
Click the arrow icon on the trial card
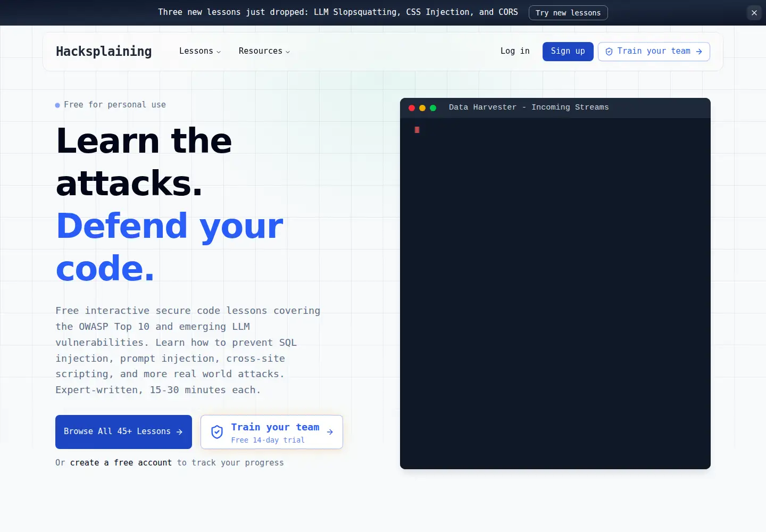click(330, 432)
